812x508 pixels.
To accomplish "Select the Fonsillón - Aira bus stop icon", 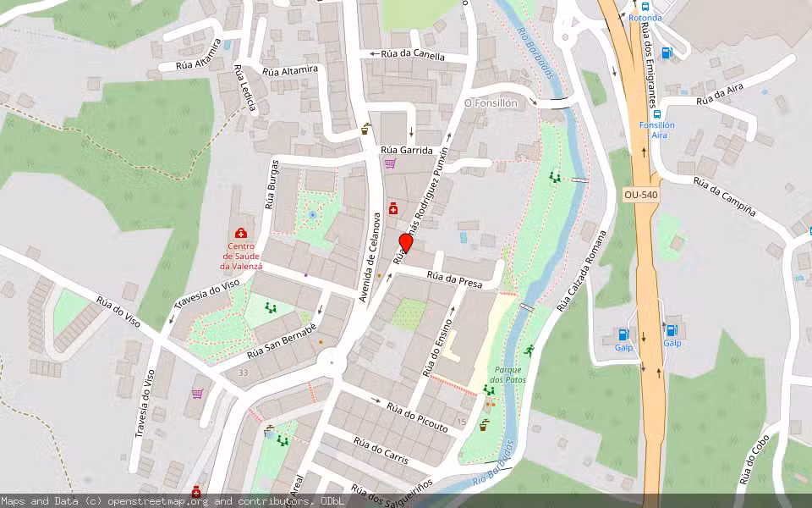I will [x=656, y=114].
